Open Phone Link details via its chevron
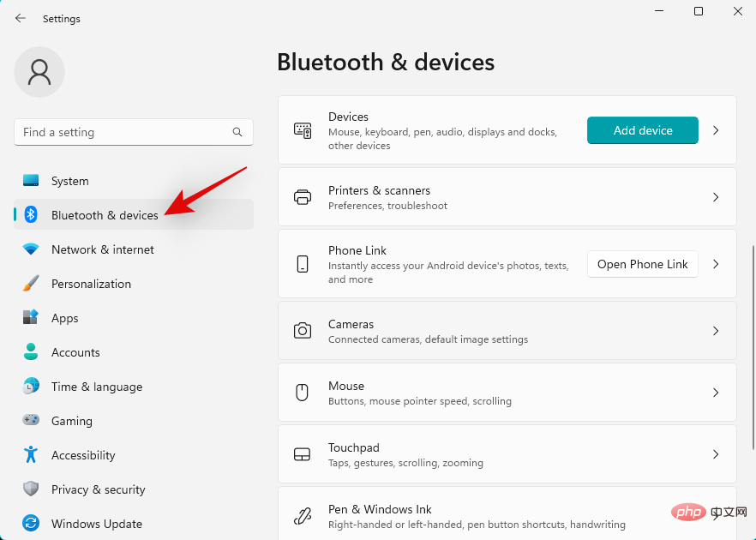756x540 pixels. click(x=716, y=264)
